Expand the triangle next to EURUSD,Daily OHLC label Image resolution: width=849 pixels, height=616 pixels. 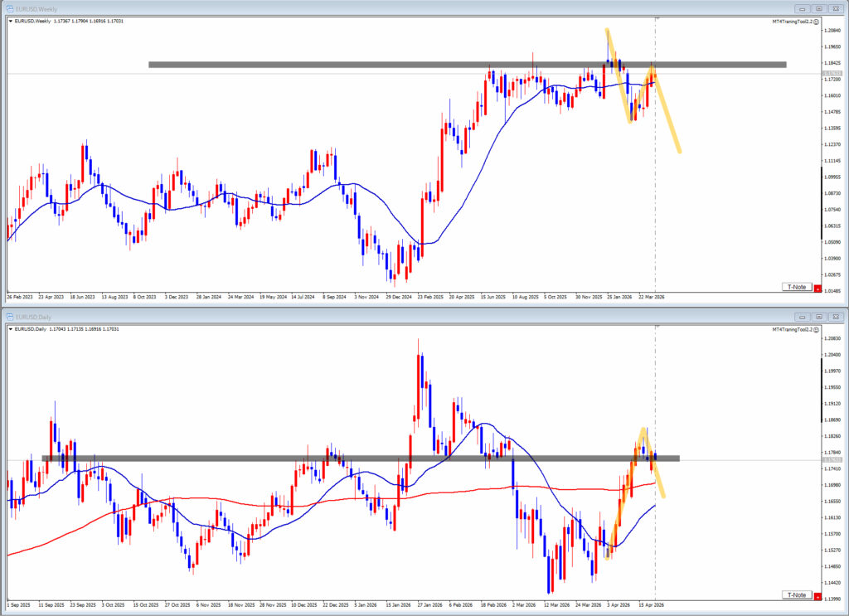pos(10,329)
